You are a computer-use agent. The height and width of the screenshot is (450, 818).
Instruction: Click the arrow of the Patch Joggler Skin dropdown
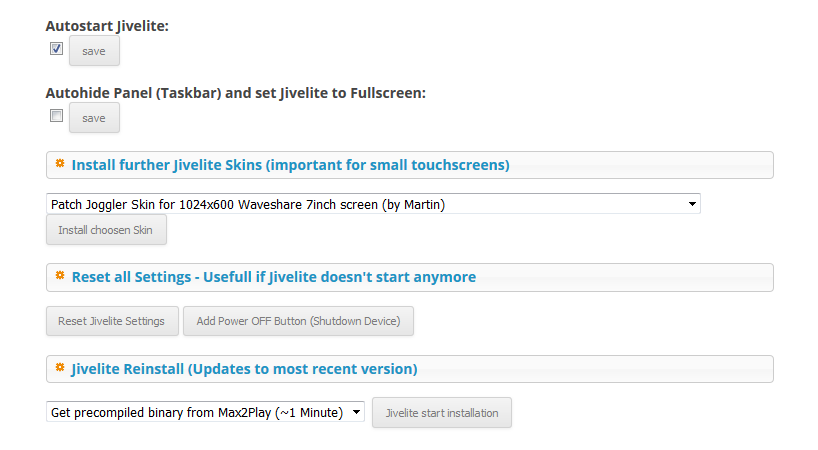pyautogui.click(x=692, y=204)
